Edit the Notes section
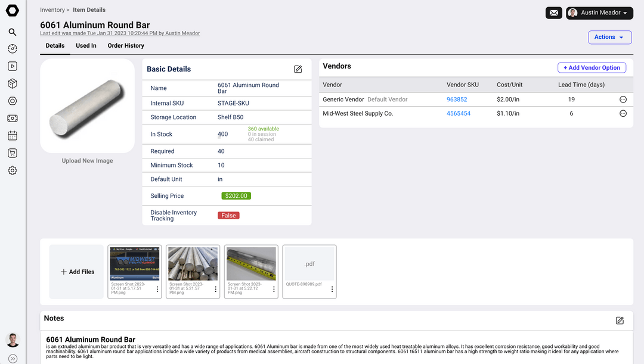Screen dimensions: 644x364 620,321
